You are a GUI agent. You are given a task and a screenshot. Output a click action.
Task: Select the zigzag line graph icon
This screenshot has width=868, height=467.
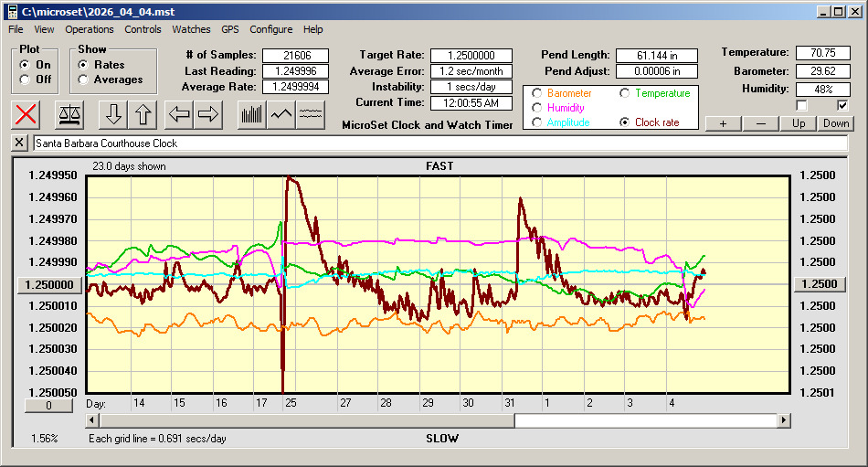[281, 114]
